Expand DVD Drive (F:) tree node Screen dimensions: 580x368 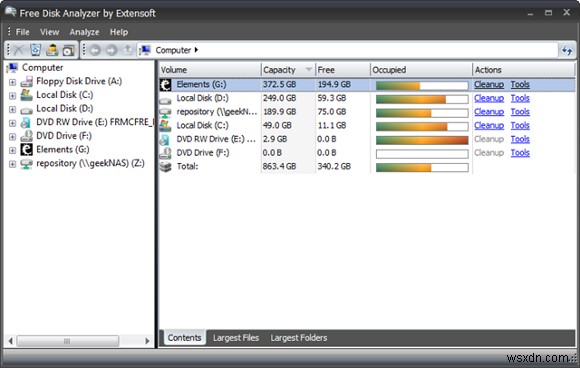tap(12, 136)
